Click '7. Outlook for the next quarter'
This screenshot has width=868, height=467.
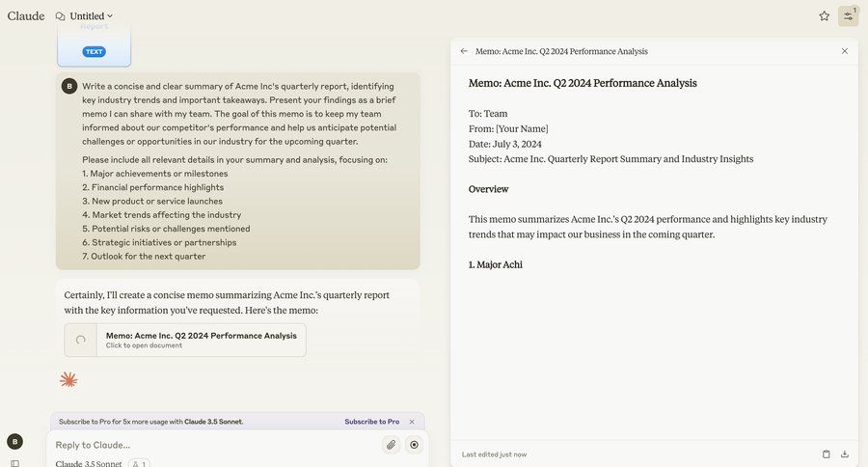[x=144, y=257]
